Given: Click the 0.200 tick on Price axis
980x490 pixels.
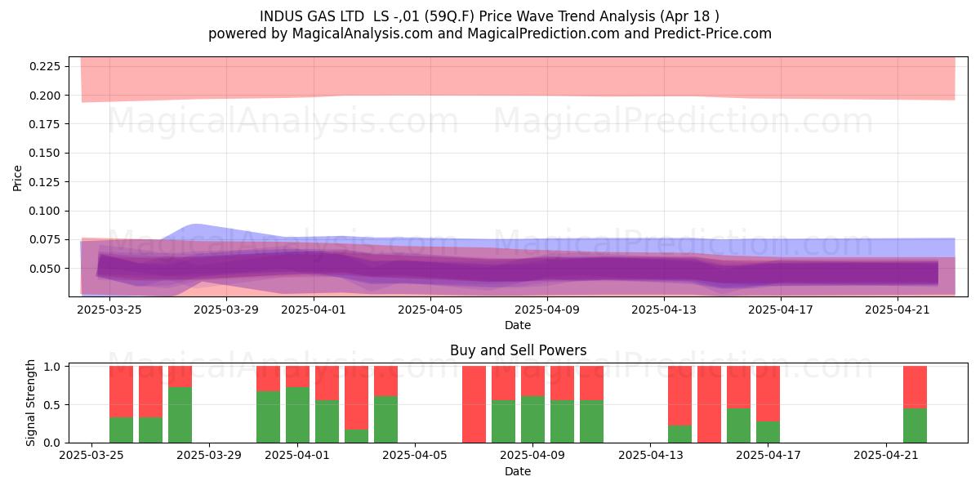Looking at the screenshot, I should (x=46, y=95).
